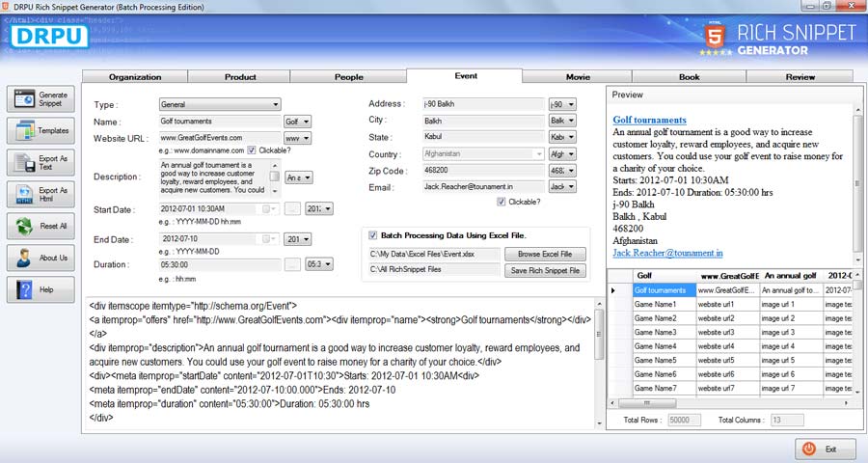Click the City input field

(483, 121)
